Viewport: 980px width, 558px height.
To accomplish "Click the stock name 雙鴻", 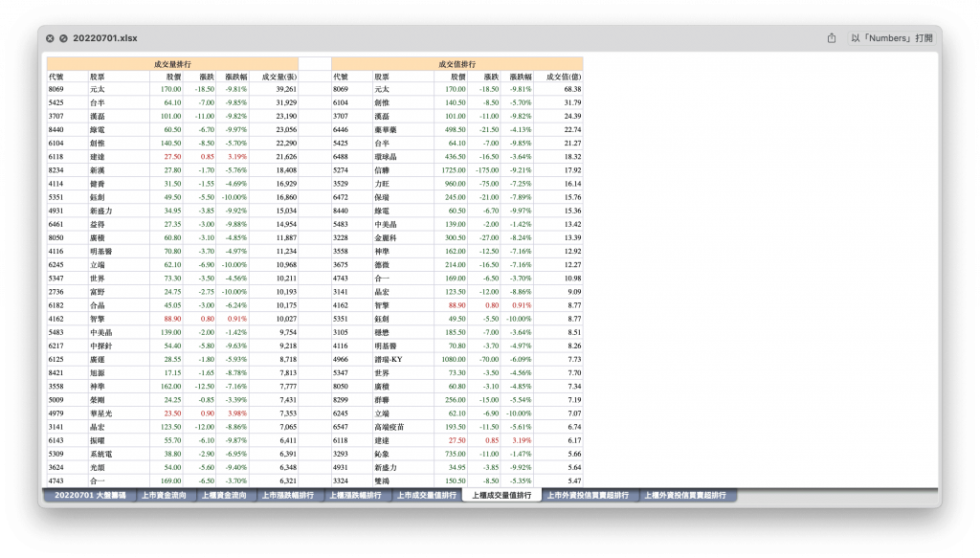I will tap(382, 481).
